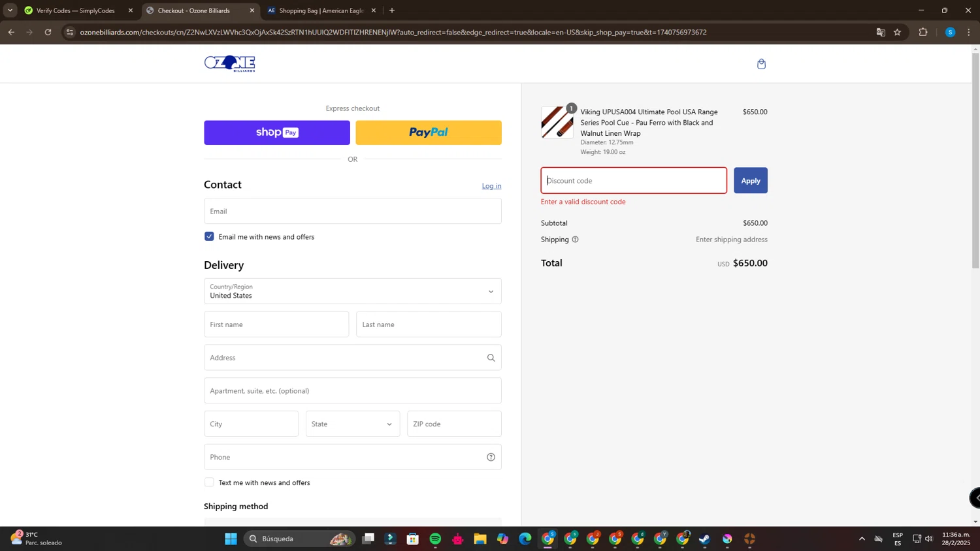Click the page vertical scrollbar

click(x=975, y=160)
